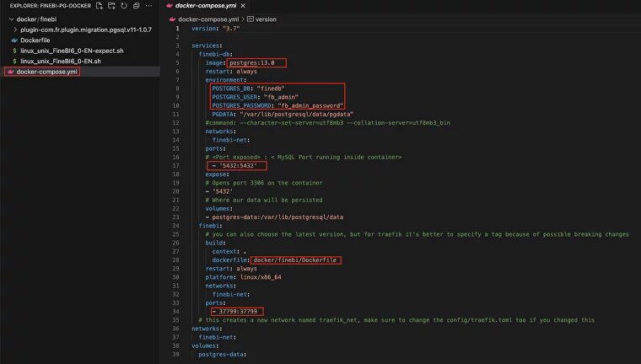
Task: Click the POSTGRES_DB key on line 8
Action: (231, 88)
